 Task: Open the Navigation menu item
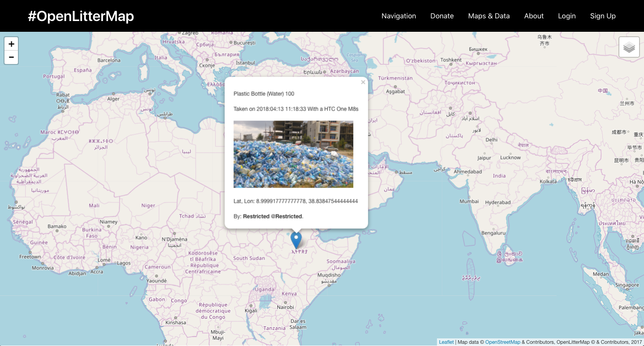click(x=399, y=16)
